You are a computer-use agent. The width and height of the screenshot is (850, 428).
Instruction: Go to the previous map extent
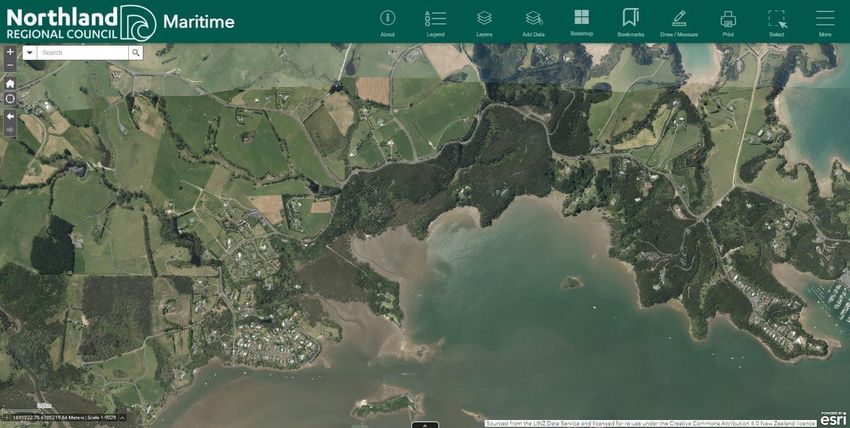coord(10,116)
